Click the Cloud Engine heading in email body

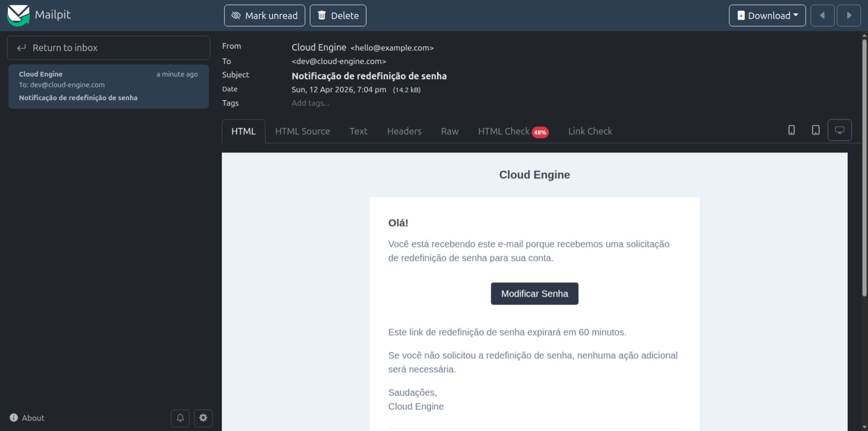(x=534, y=175)
